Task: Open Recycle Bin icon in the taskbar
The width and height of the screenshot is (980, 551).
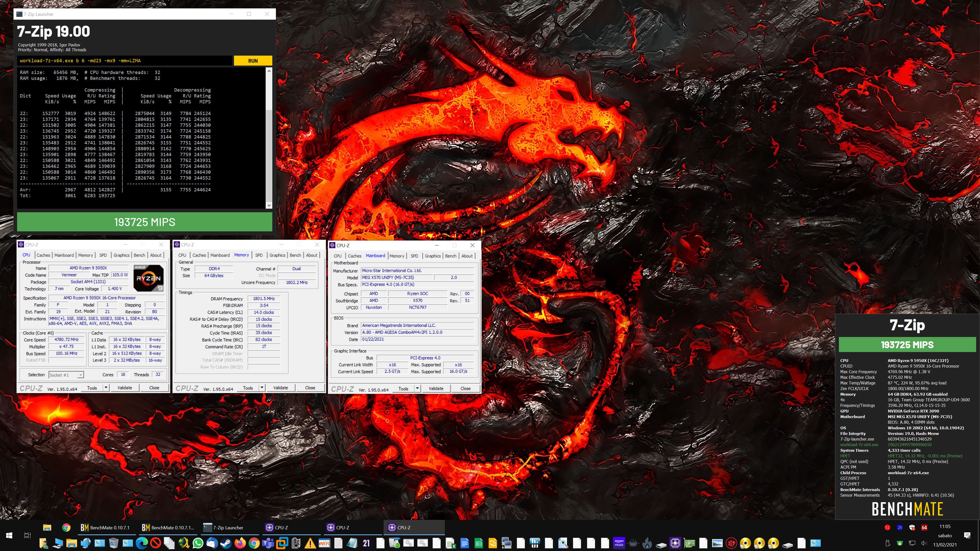Action: [x=114, y=543]
